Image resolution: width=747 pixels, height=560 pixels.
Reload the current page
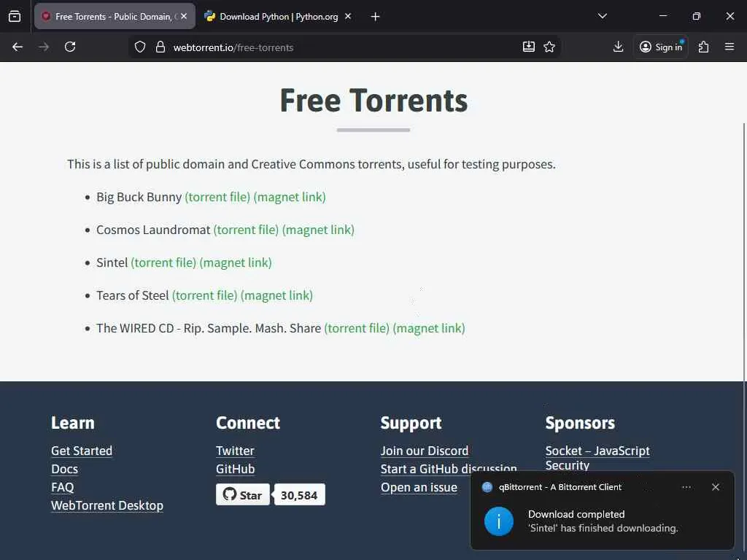coord(70,47)
